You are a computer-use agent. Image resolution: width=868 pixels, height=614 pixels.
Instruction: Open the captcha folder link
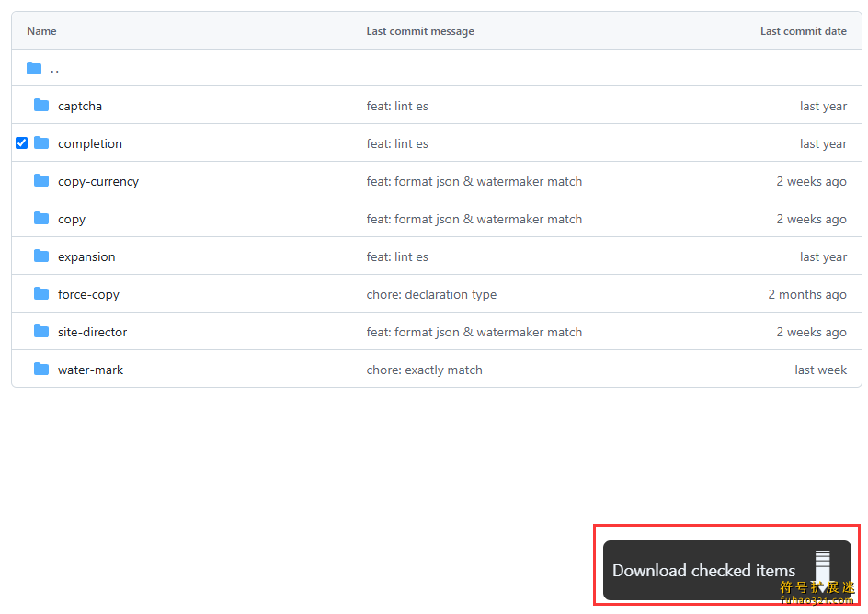tap(80, 106)
